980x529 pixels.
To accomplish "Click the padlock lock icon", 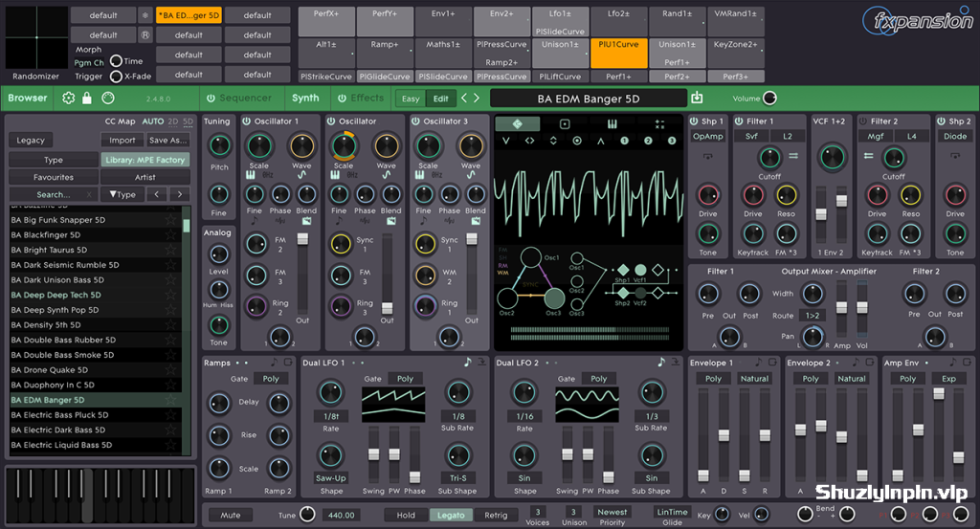I will [87, 99].
